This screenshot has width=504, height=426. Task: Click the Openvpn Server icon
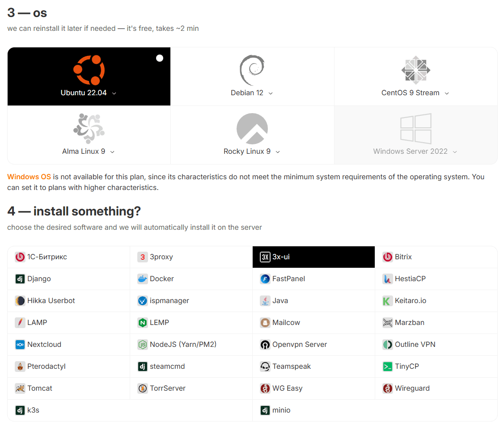click(x=265, y=345)
